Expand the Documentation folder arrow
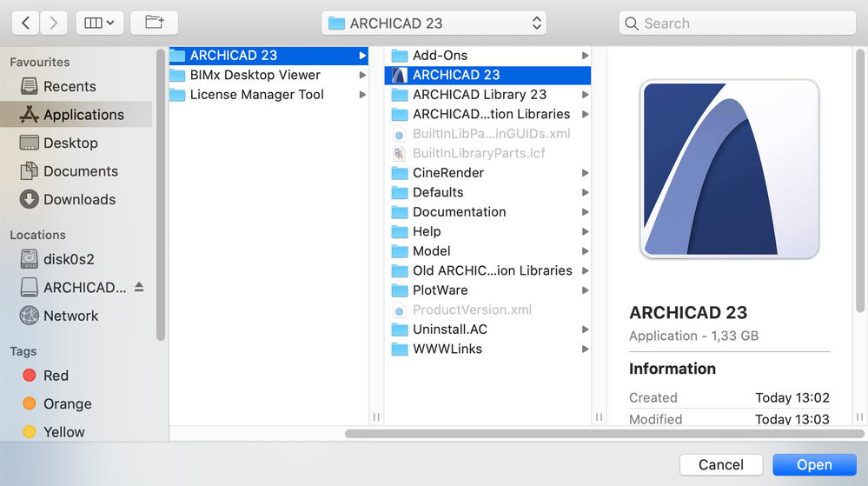Screen dimensions: 868x486 click(585, 211)
